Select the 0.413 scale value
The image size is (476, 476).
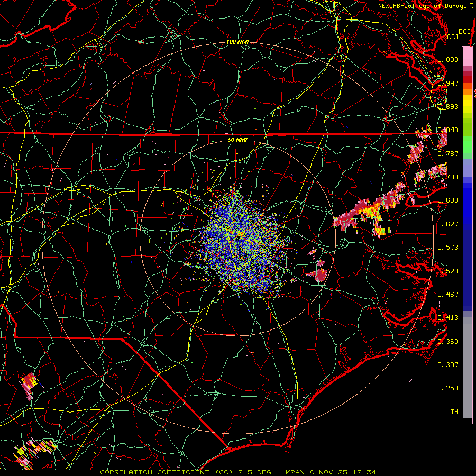click(448, 318)
